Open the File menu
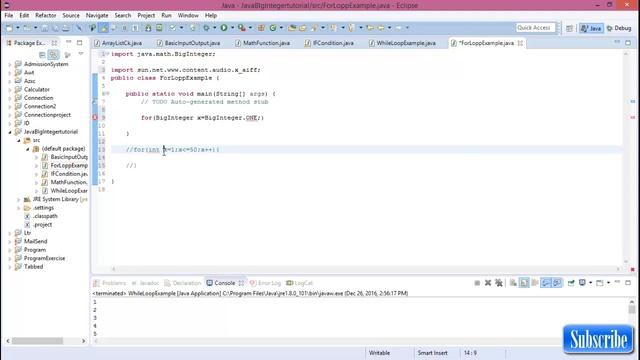Image resolution: width=640 pixels, height=360 pixels. (9, 16)
